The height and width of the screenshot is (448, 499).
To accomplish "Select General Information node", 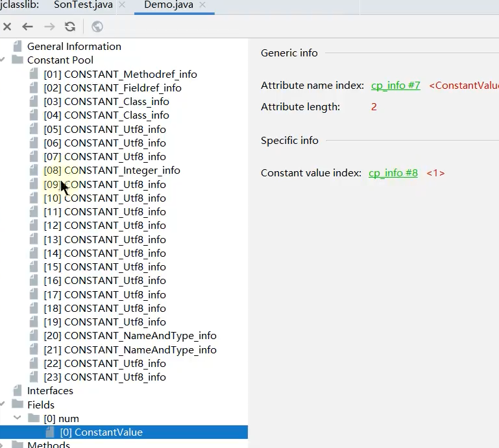I will 74,47.
